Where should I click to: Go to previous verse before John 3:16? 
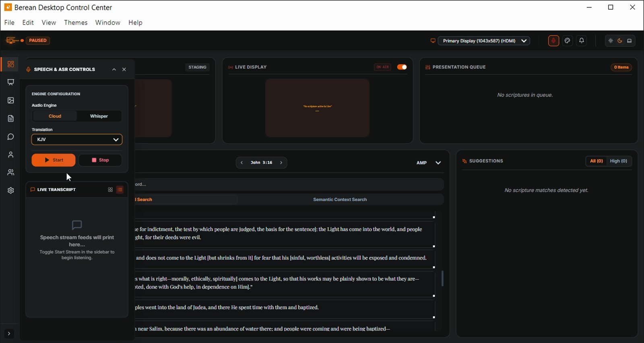click(x=242, y=163)
